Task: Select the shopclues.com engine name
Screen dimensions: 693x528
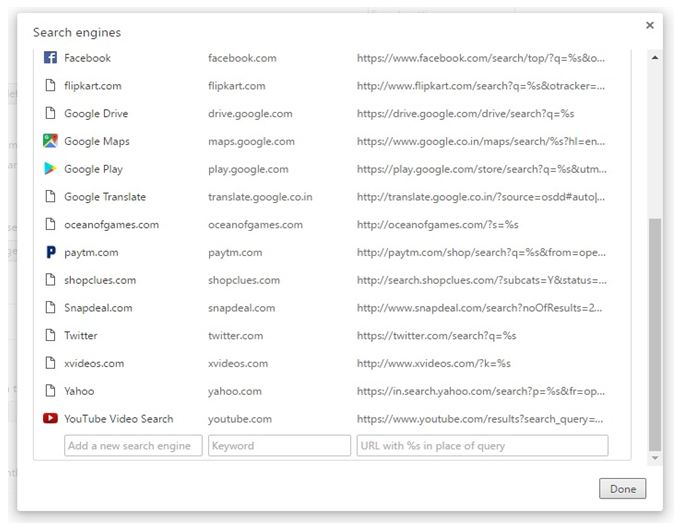Action: click(x=100, y=280)
